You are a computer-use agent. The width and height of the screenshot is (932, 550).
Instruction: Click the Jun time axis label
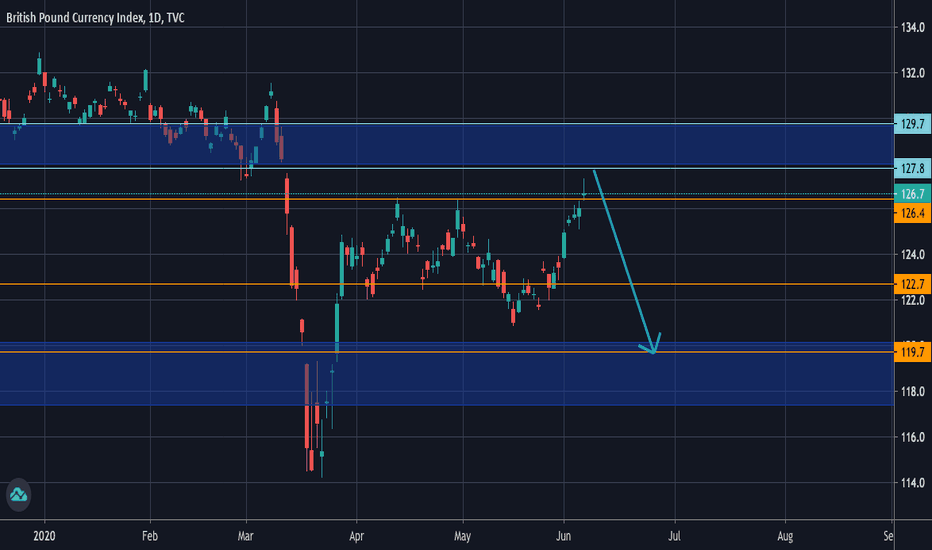coord(563,536)
